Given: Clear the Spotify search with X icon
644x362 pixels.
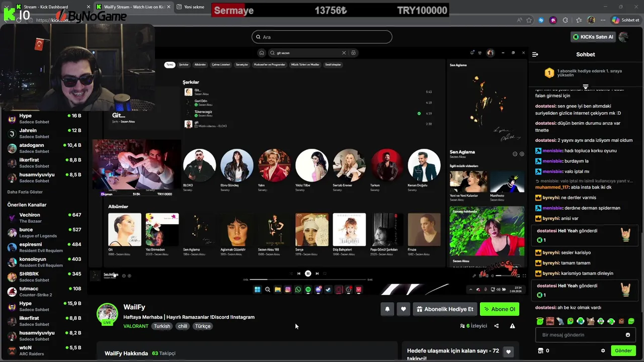Looking at the screenshot, I should [344, 53].
